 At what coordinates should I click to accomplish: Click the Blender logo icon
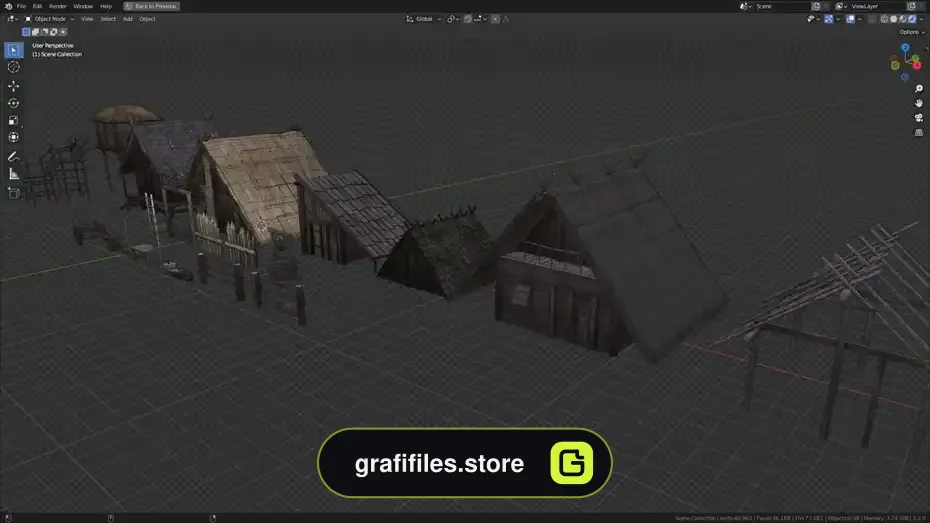tap(8, 6)
